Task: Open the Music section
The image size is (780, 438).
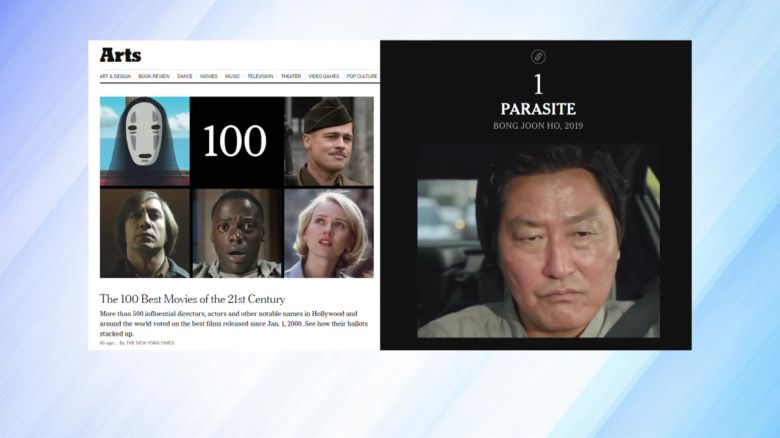Action: (232, 76)
